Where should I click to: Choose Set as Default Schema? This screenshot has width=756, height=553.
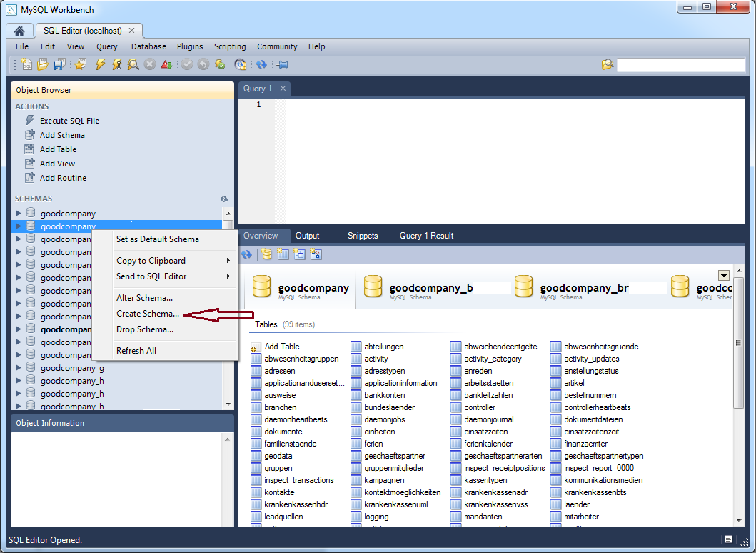pyautogui.click(x=165, y=239)
